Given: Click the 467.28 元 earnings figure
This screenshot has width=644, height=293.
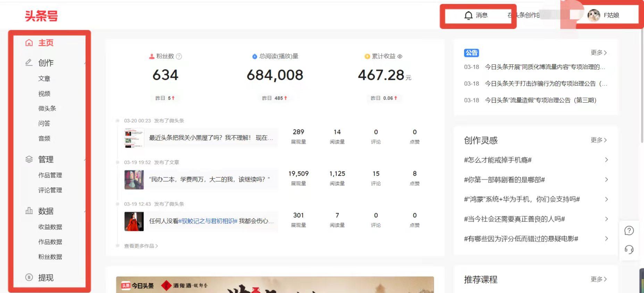Looking at the screenshot, I should (x=384, y=75).
